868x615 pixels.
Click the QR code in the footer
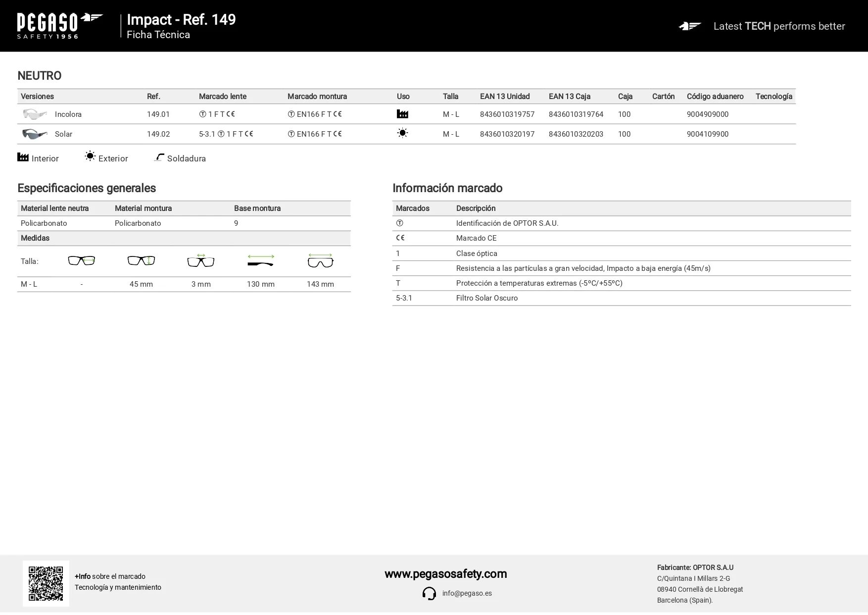pyautogui.click(x=46, y=583)
